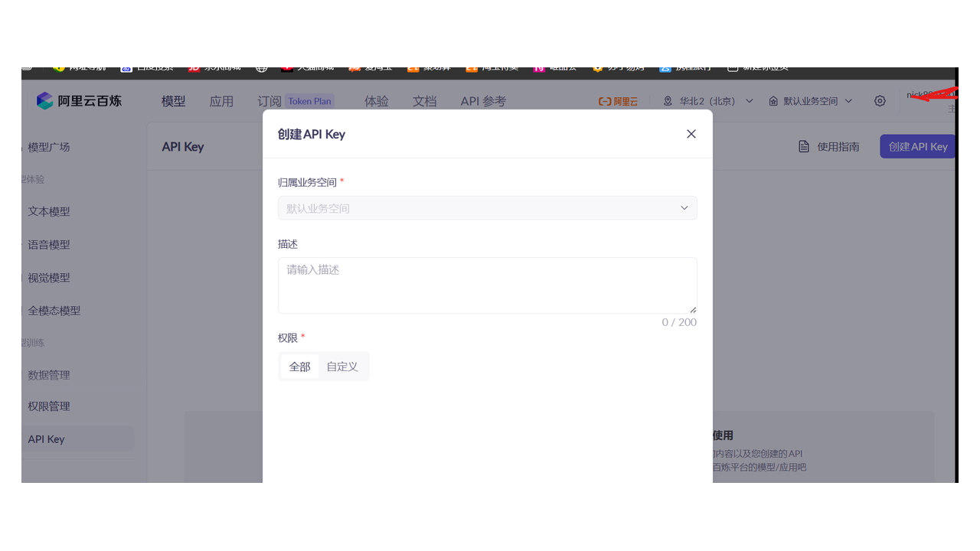Select the 自定义 permission option
980x551 pixels.
coord(342,366)
